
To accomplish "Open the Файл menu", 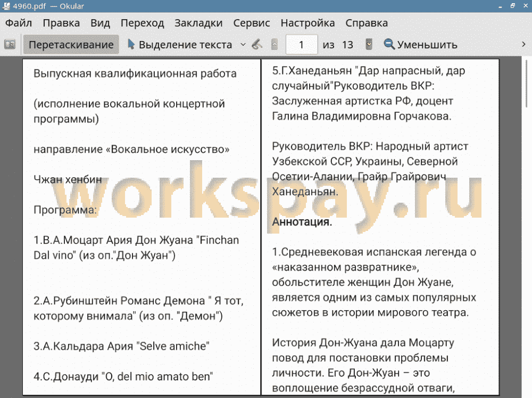I will click(19, 23).
